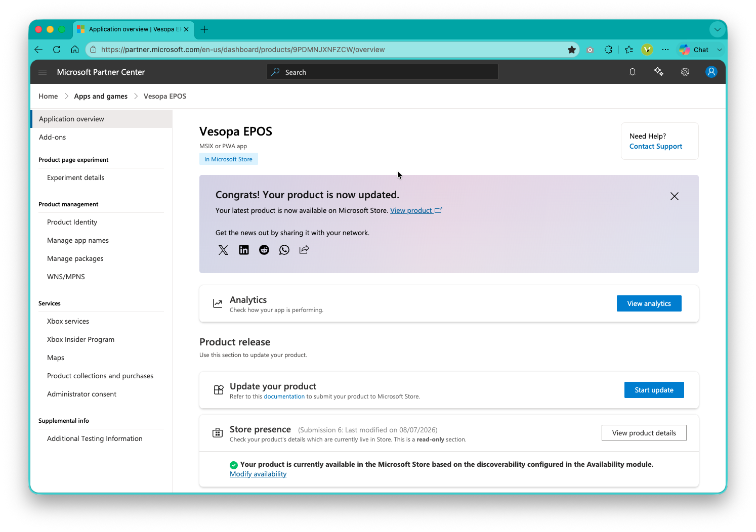Screen dimensions: 756x532
Task: Share the update on X (Twitter)
Action: tap(223, 250)
